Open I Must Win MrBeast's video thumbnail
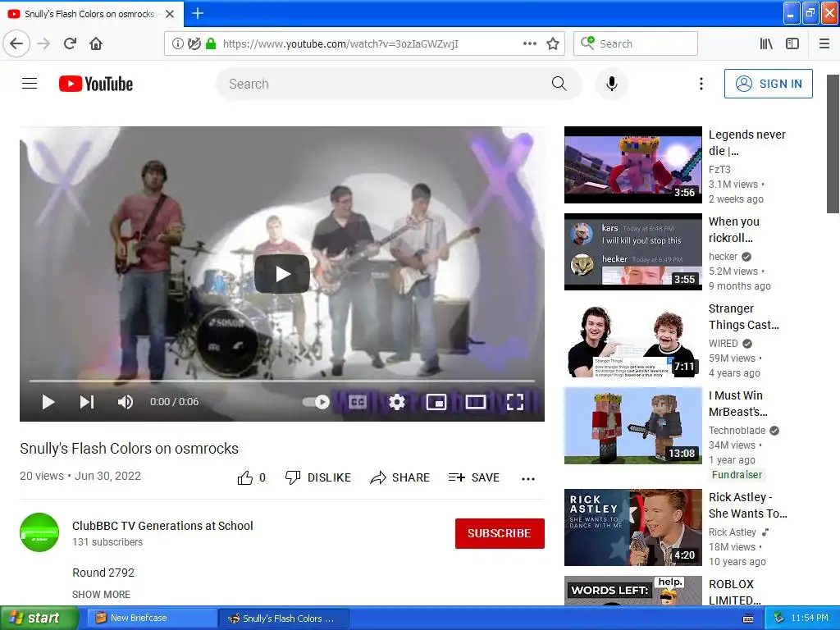The height and width of the screenshot is (630, 840). [x=632, y=426]
